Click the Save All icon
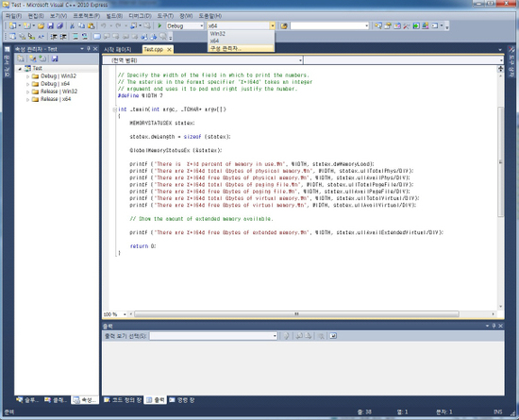This screenshot has width=519, height=420. 59,25
